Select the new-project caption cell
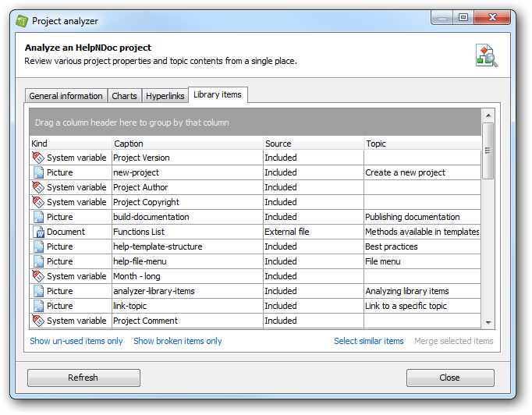 click(187, 172)
